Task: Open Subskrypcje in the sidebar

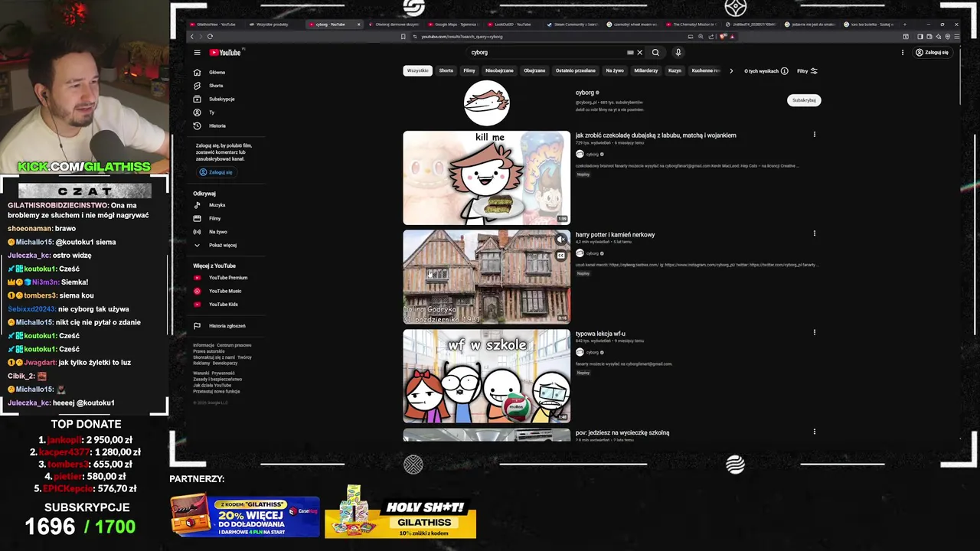Action: pyautogui.click(x=221, y=99)
